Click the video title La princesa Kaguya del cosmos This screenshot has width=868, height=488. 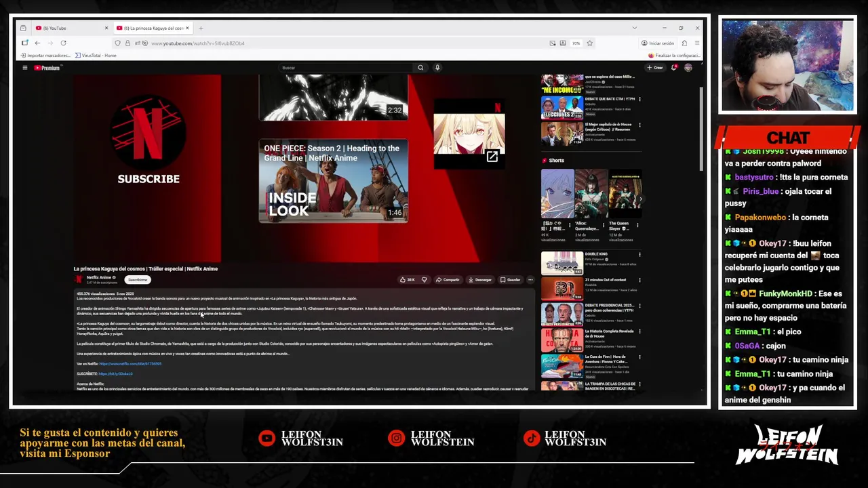point(146,269)
